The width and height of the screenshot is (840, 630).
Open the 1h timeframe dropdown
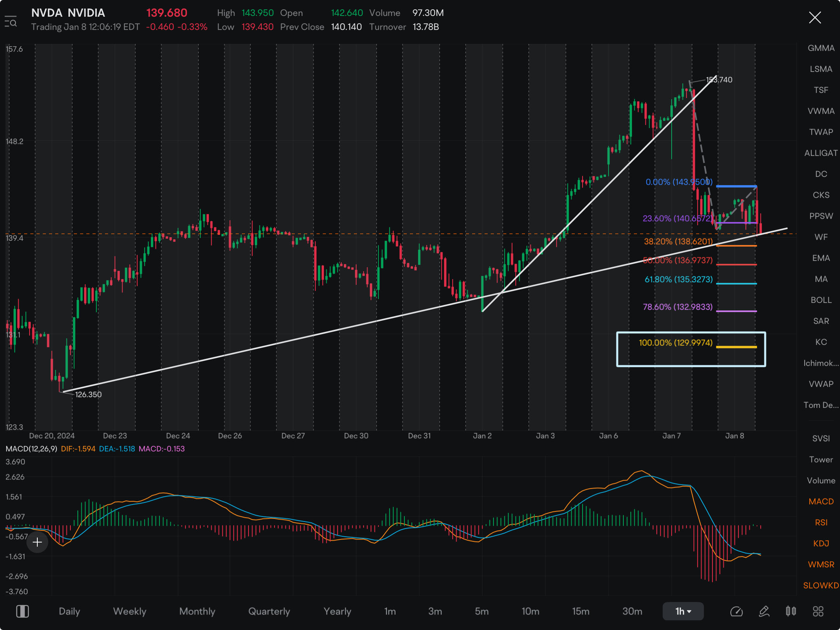(683, 611)
